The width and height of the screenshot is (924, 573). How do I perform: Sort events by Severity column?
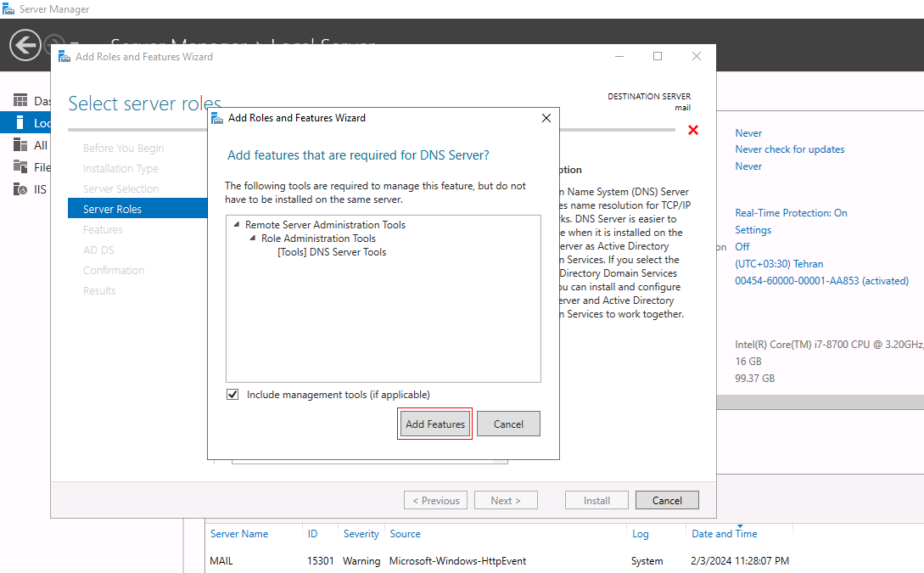(361, 533)
